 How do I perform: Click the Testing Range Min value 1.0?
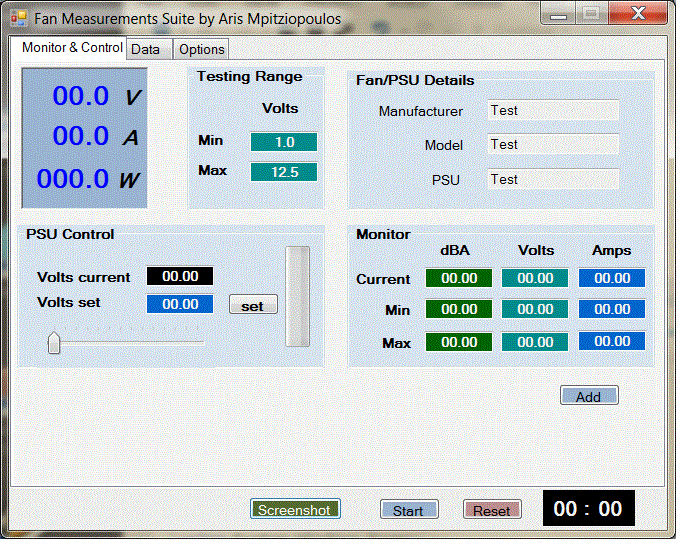(x=284, y=142)
